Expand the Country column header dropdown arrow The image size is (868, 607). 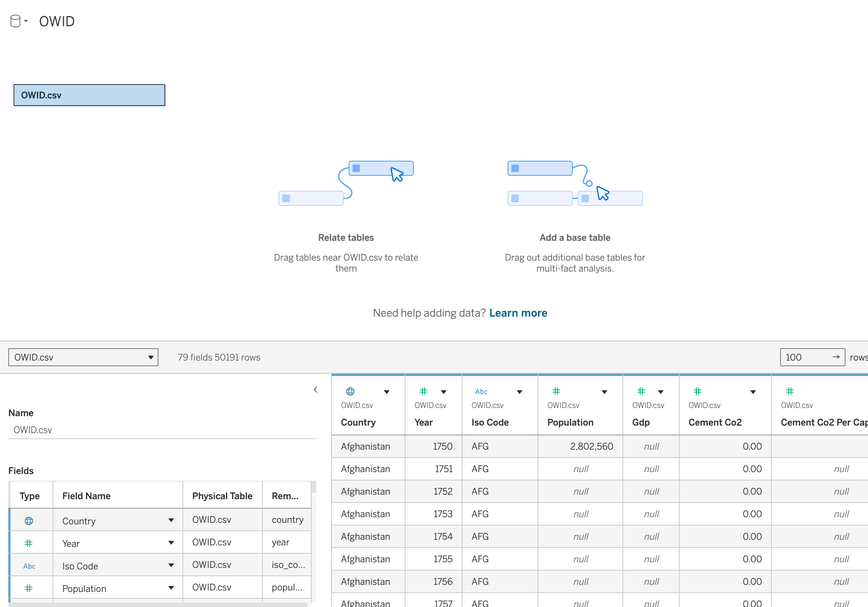point(386,392)
